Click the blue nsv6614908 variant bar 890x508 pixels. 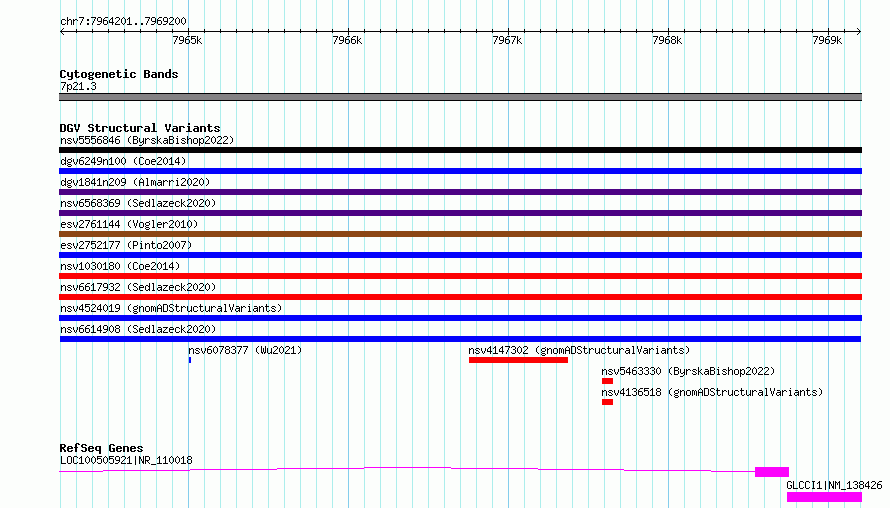[460, 339]
